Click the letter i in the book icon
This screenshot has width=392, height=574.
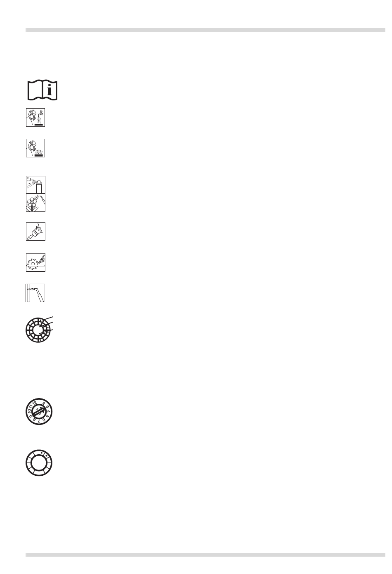click(x=50, y=90)
